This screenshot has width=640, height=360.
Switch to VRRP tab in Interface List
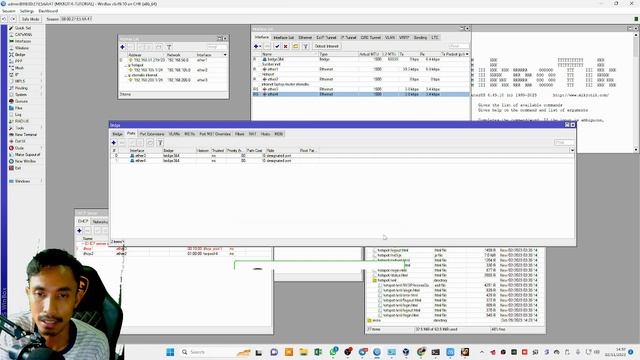[404, 38]
